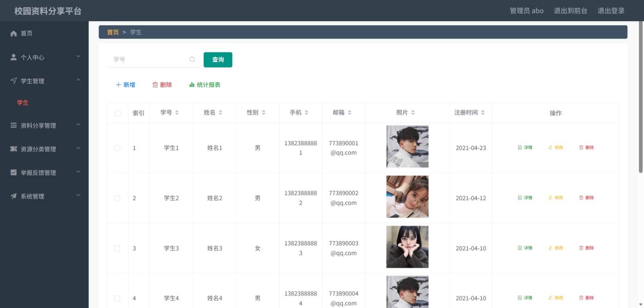Click the search magnifier icon in 学号 field
This screenshot has width=644, height=308.
tap(192, 59)
